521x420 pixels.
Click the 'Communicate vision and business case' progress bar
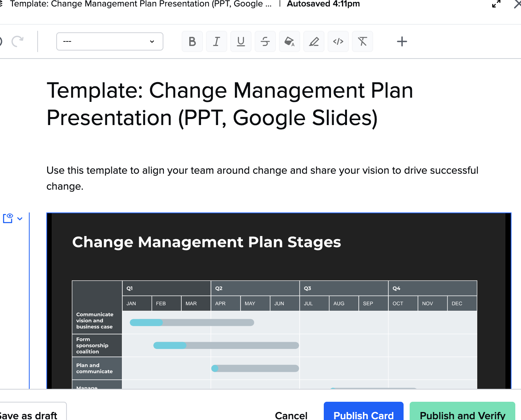pyautogui.click(x=192, y=322)
